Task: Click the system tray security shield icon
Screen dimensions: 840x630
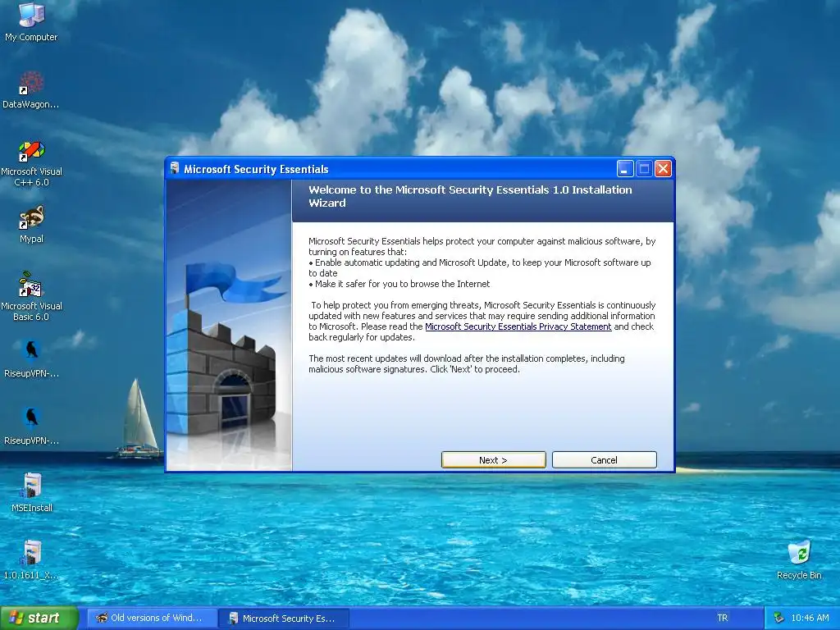Action: tap(778, 618)
